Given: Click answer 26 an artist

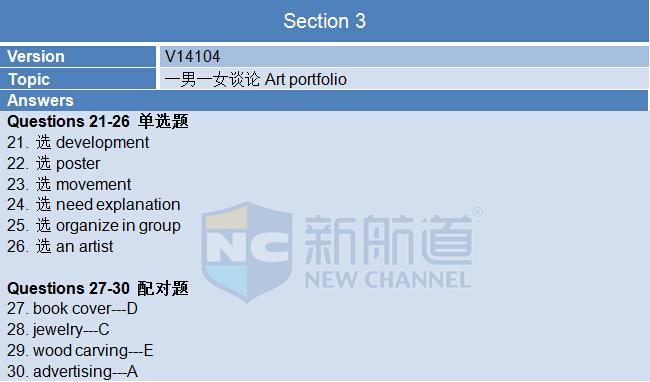Looking at the screenshot, I should 60,247.
